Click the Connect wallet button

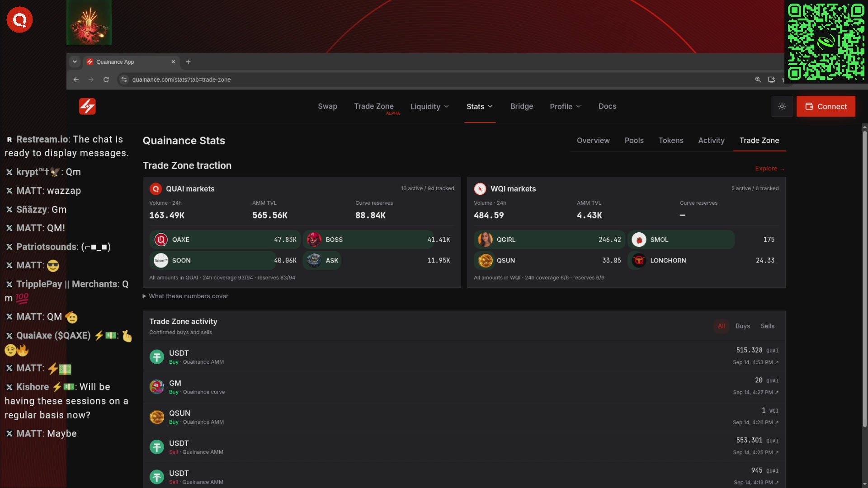[x=826, y=107]
